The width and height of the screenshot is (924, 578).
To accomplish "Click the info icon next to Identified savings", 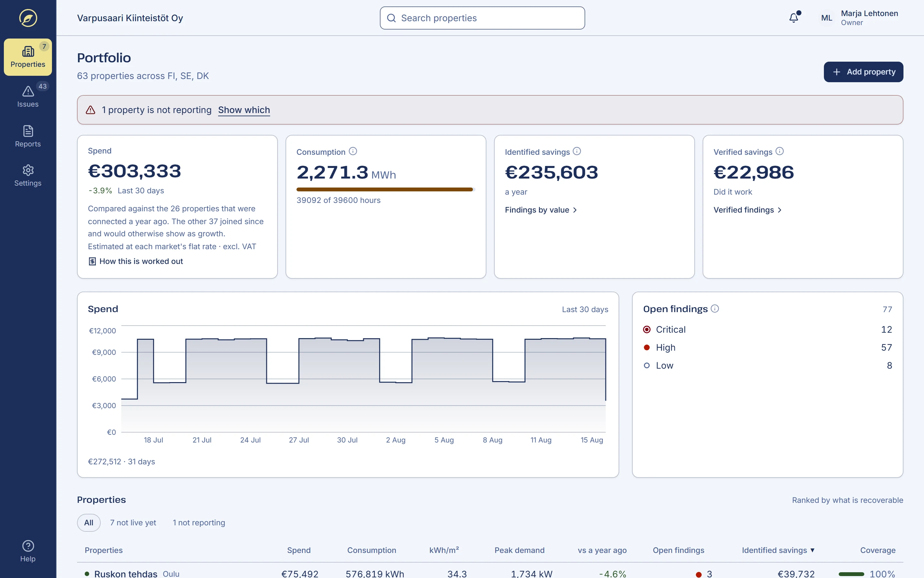I will coord(577,151).
